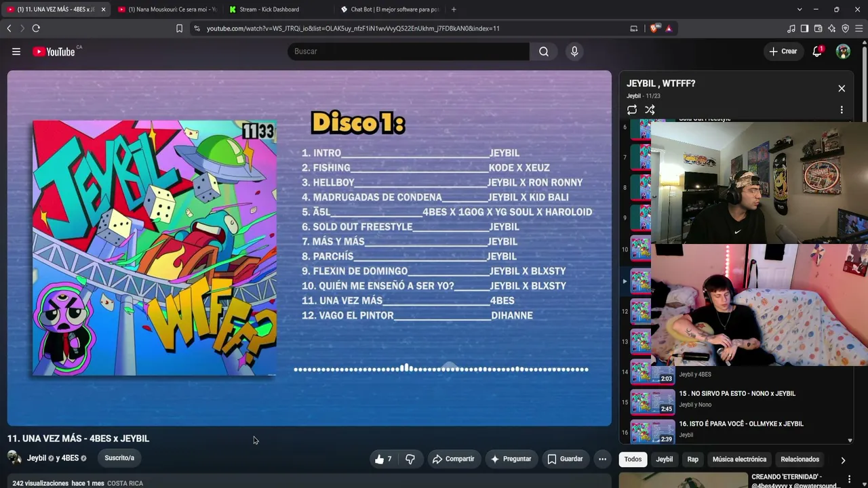Select the Todos filter chip
This screenshot has width=868, height=488.
click(633, 460)
